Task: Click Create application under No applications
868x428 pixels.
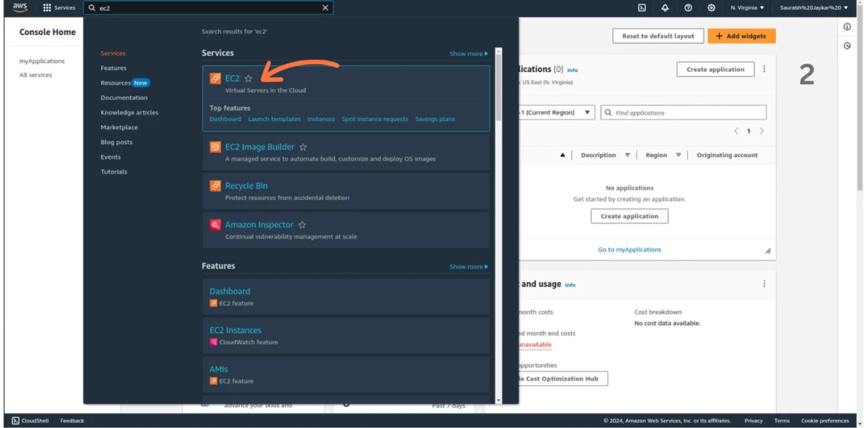Action: pos(629,216)
